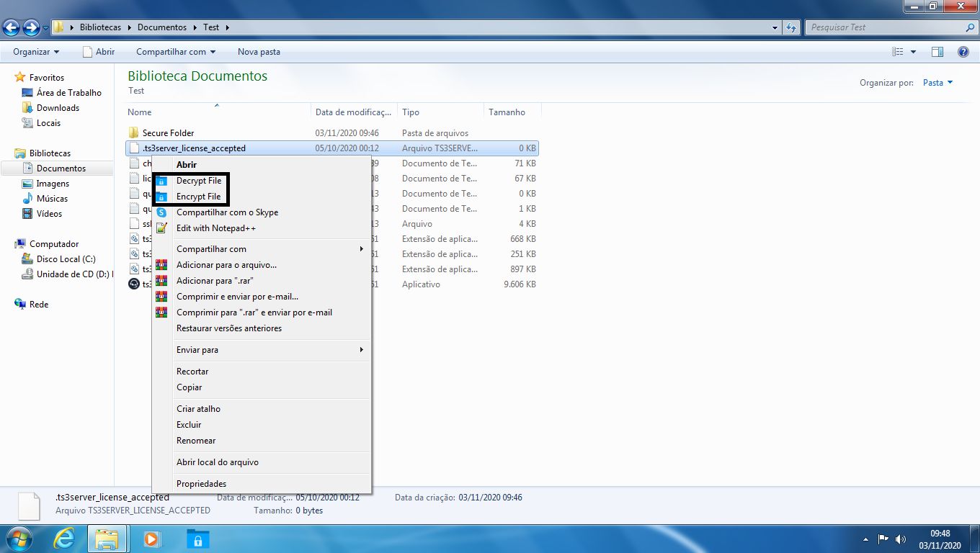This screenshot has height=553, width=980.
Task: Click the Imagens icon in sidebar
Action: [x=27, y=184]
